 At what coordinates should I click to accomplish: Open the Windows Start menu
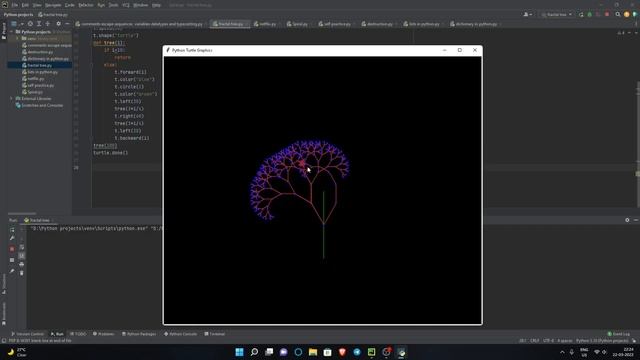pos(240,352)
